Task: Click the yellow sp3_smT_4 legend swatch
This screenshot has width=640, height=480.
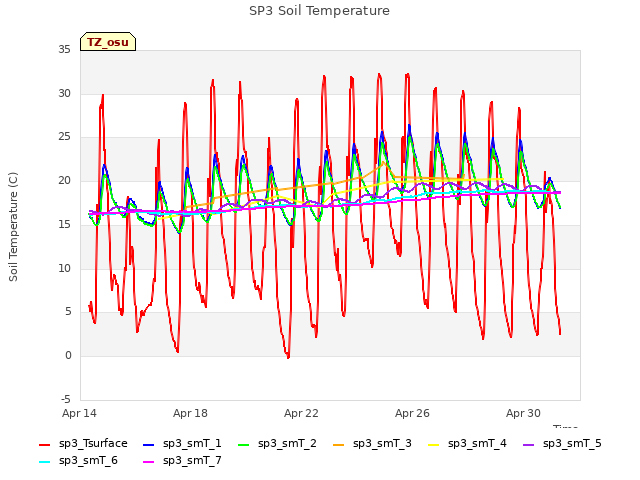Action: coord(433,445)
